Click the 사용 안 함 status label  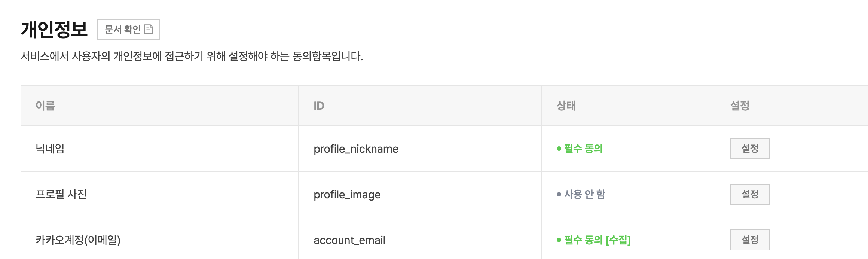(584, 194)
